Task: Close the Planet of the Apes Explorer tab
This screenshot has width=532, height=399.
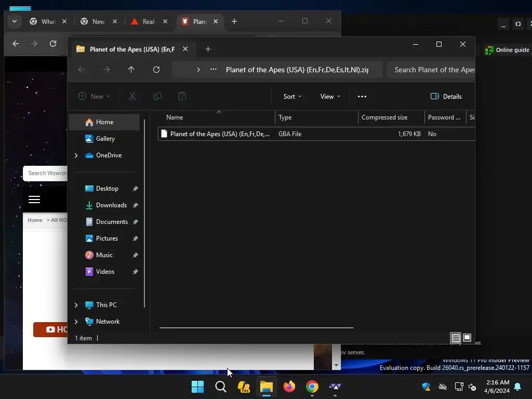Action: point(185,49)
